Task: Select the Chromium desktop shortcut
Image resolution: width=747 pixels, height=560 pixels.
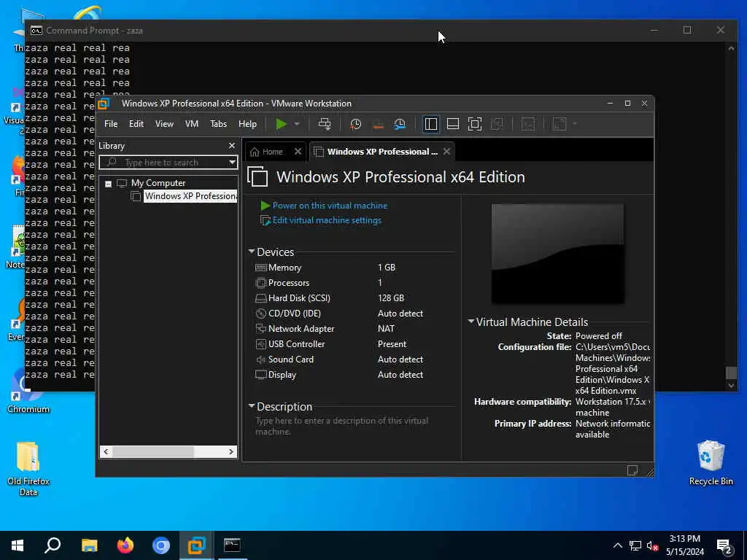Action: click(x=28, y=392)
